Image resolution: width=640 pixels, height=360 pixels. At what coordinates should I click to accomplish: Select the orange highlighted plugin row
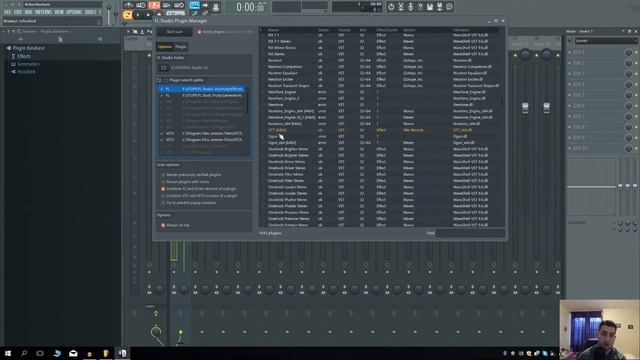[380, 130]
